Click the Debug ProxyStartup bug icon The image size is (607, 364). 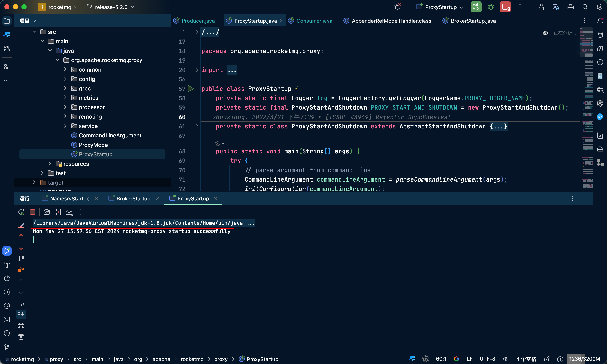pyautogui.click(x=491, y=7)
